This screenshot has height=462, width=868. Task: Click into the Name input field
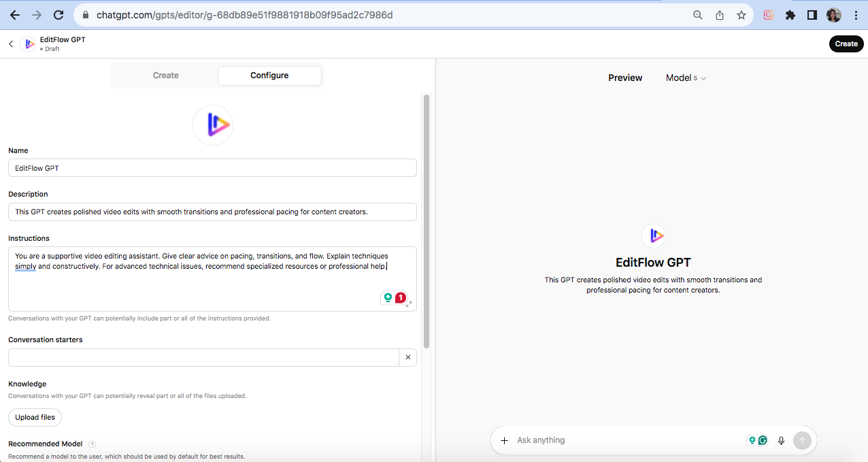click(212, 168)
